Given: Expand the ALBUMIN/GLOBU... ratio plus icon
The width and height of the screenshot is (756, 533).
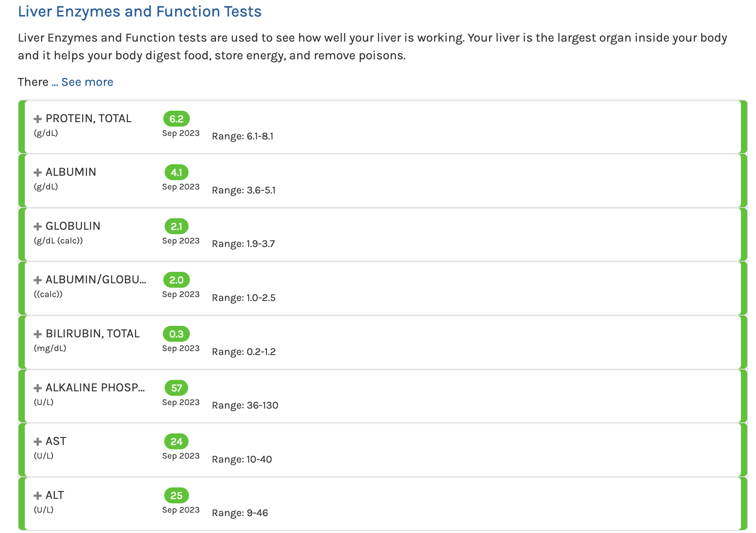Looking at the screenshot, I should click(38, 280).
